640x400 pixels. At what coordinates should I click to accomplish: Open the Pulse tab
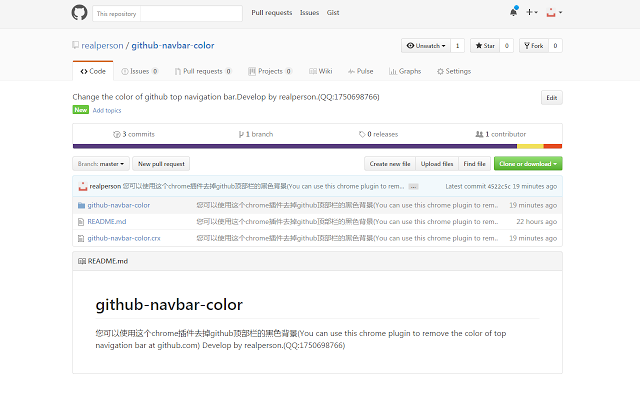[360, 71]
